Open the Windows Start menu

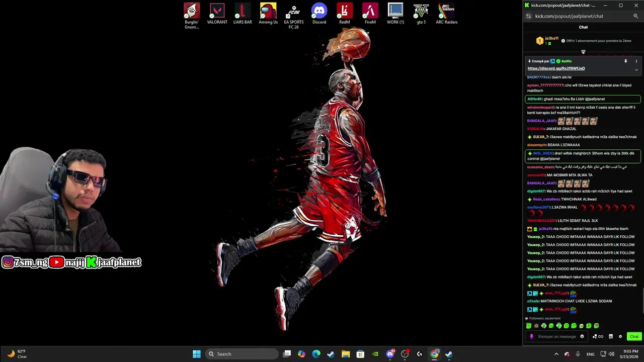[197, 354]
